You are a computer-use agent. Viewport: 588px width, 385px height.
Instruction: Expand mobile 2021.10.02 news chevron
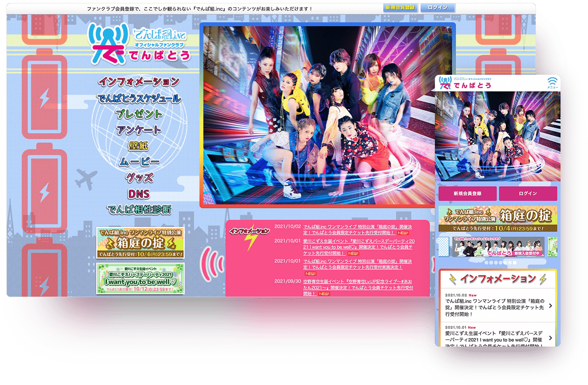(x=550, y=306)
